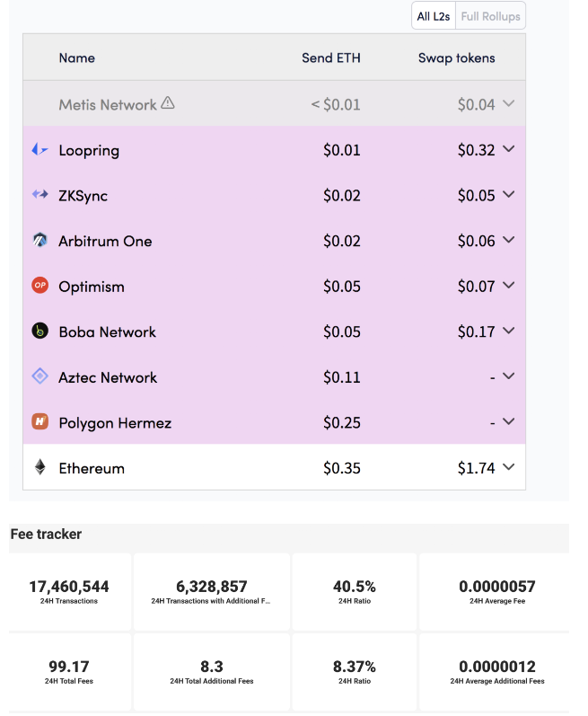
Task: Click the red Optimism OP icon
Action: click(x=39, y=286)
